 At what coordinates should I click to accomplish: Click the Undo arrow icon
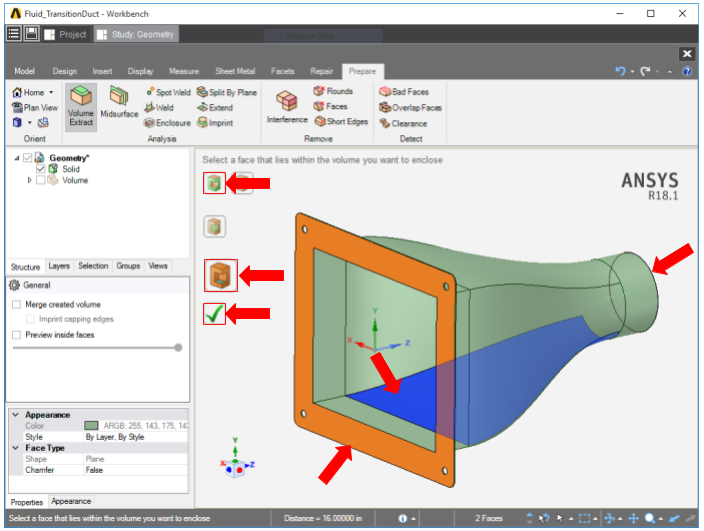point(620,71)
